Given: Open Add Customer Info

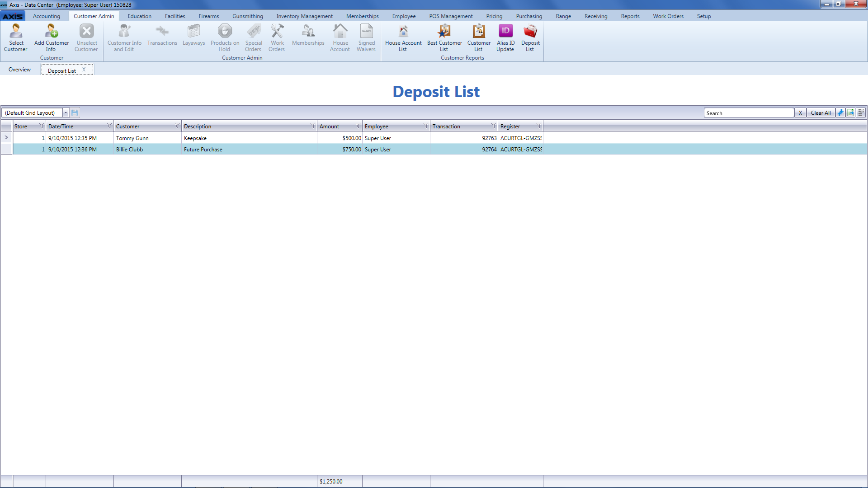Looking at the screenshot, I should click(x=52, y=38).
